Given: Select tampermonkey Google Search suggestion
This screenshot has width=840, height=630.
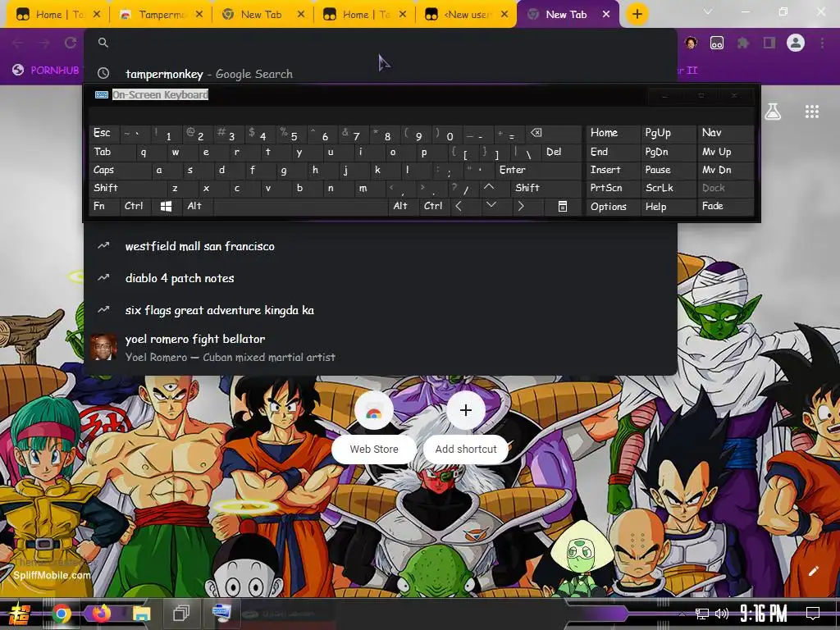Looking at the screenshot, I should point(380,74).
